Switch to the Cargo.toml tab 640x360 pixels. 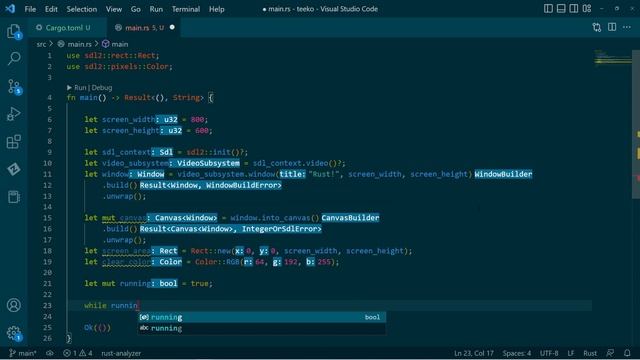click(x=67, y=28)
